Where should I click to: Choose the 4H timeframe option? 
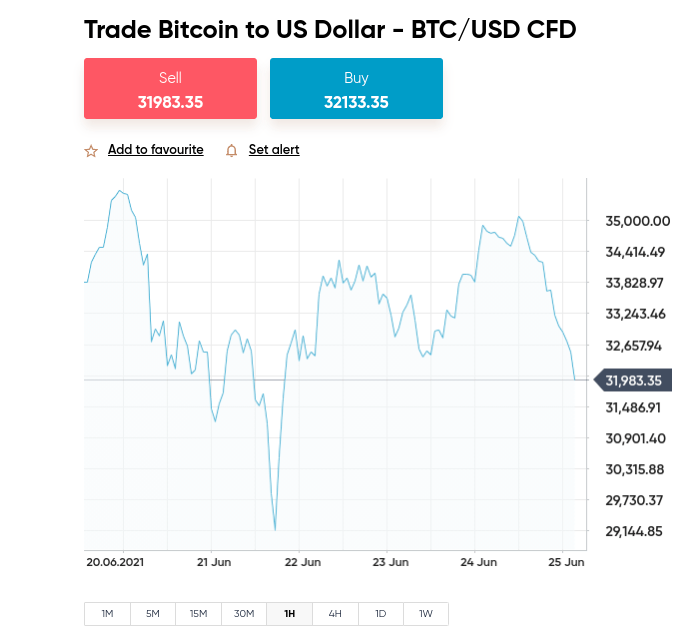(x=335, y=614)
